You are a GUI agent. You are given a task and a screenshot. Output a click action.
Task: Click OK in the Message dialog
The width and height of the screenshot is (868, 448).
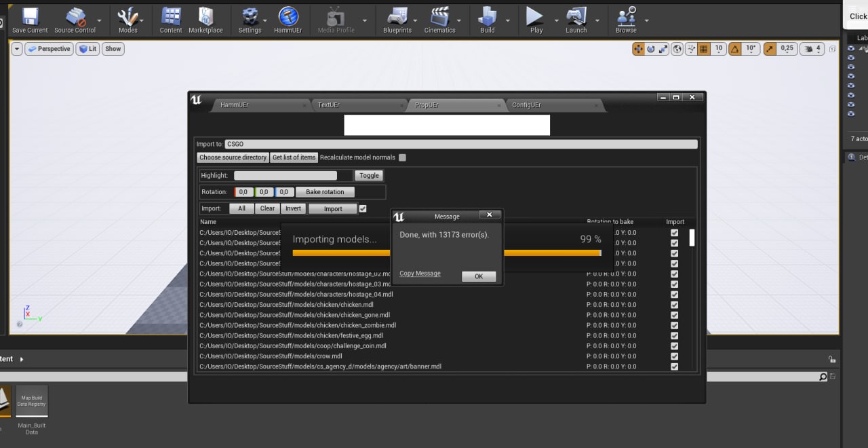click(479, 276)
